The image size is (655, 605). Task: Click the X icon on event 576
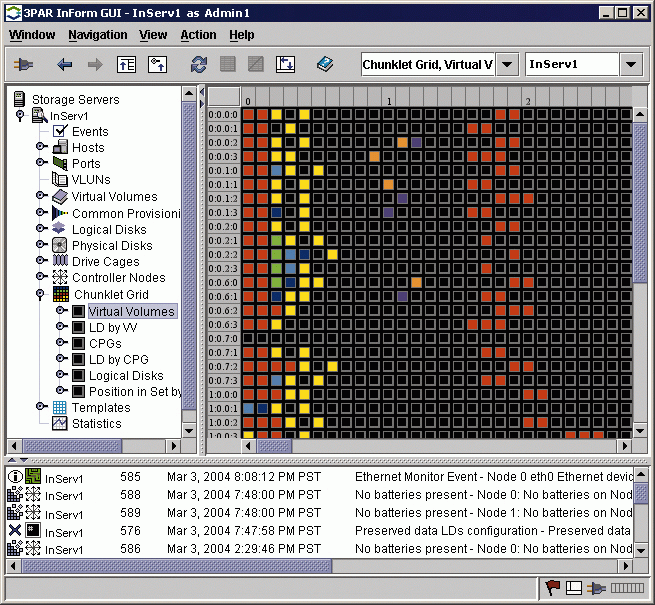(x=15, y=530)
